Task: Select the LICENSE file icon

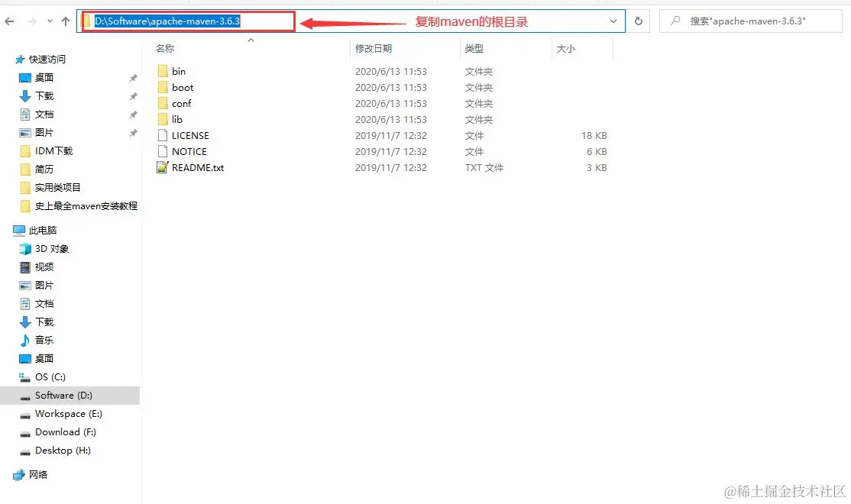Action: [162, 135]
